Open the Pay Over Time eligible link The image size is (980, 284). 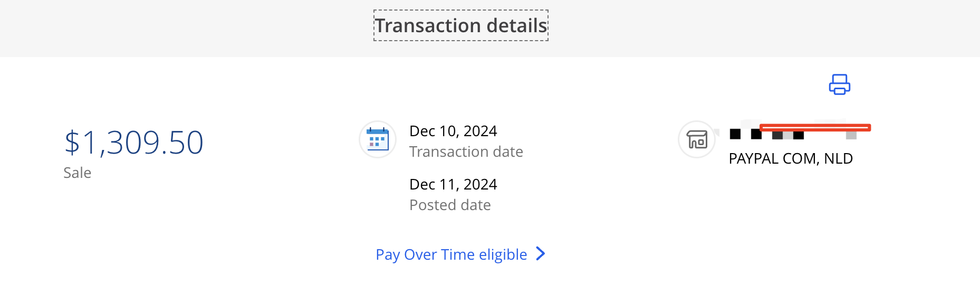tap(451, 254)
